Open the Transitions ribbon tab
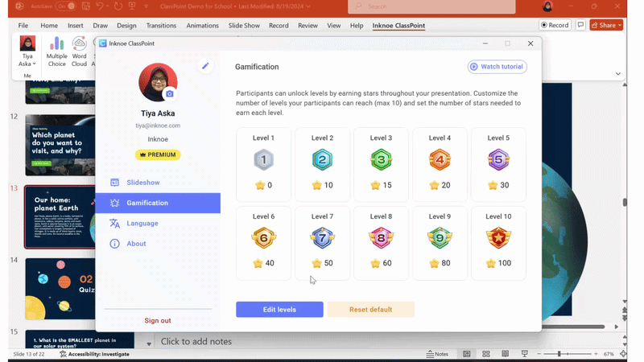The image size is (644, 362). coord(161,26)
